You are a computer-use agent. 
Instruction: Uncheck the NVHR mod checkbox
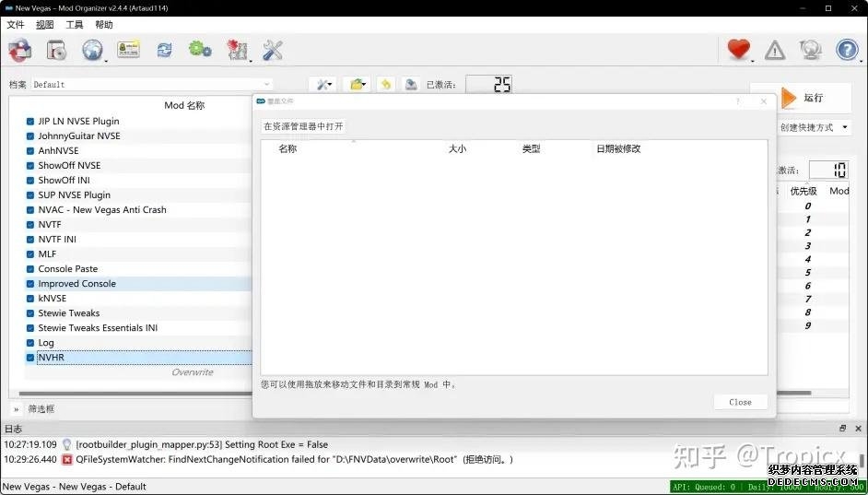pyautogui.click(x=30, y=358)
